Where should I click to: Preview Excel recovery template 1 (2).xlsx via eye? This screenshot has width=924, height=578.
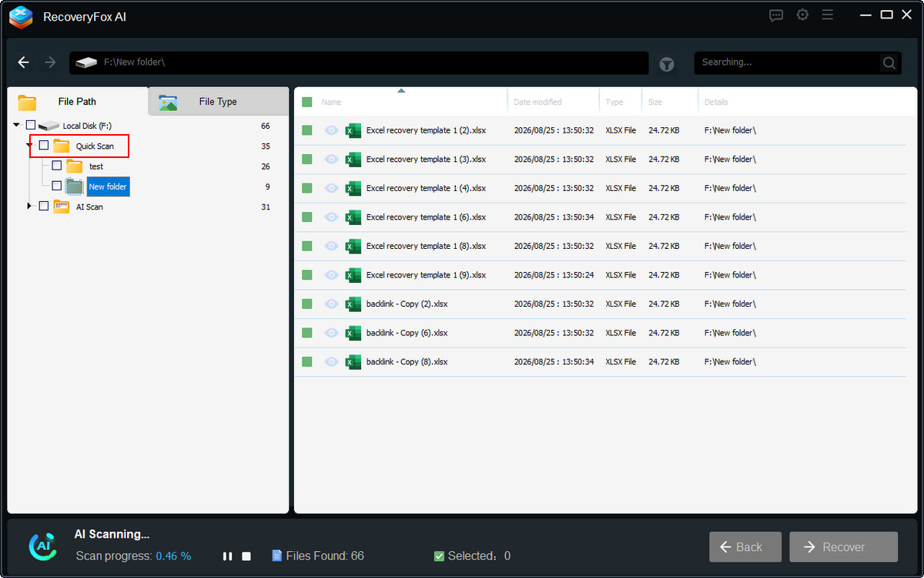331,130
